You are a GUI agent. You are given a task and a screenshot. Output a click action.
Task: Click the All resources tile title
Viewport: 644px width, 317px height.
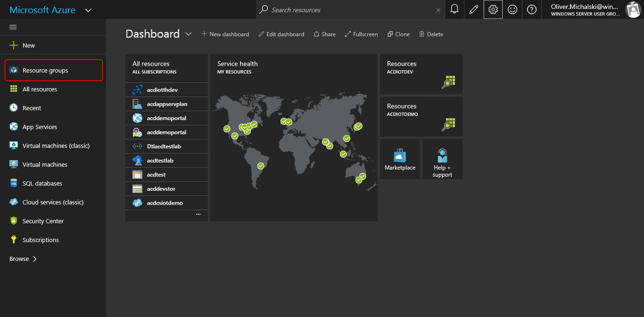(x=151, y=64)
